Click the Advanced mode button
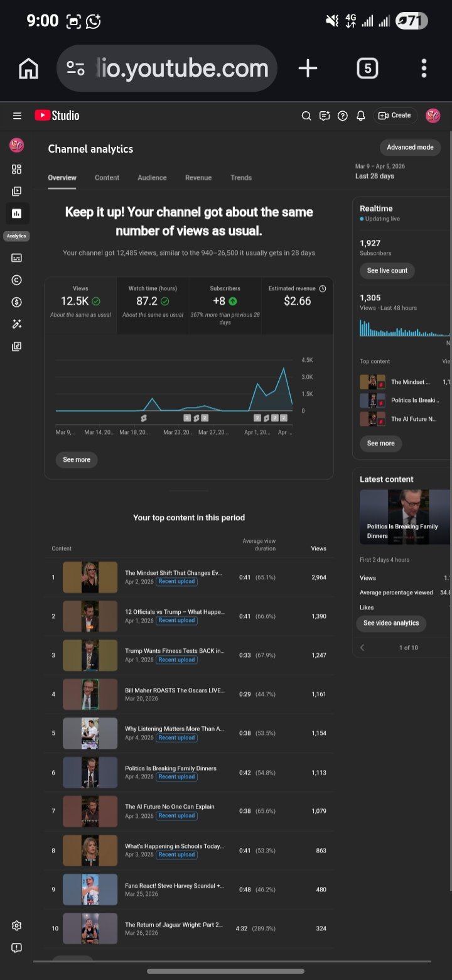The height and width of the screenshot is (980, 452). 410,147
